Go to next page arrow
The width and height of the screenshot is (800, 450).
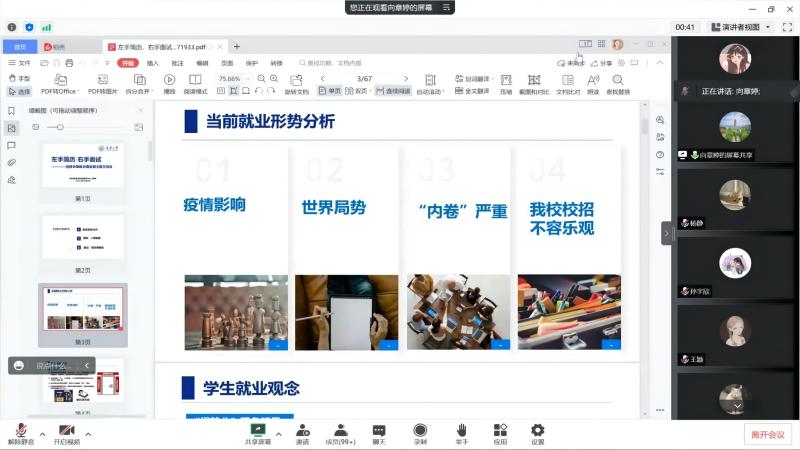pos(406,79)
